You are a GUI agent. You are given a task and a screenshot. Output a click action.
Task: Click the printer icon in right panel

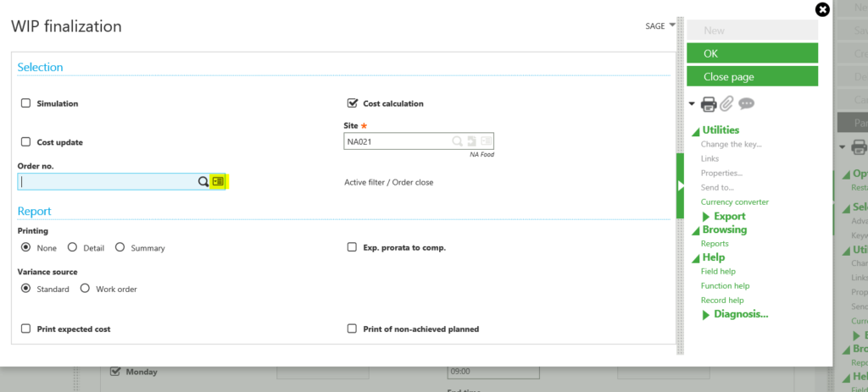tap(709, 104)
